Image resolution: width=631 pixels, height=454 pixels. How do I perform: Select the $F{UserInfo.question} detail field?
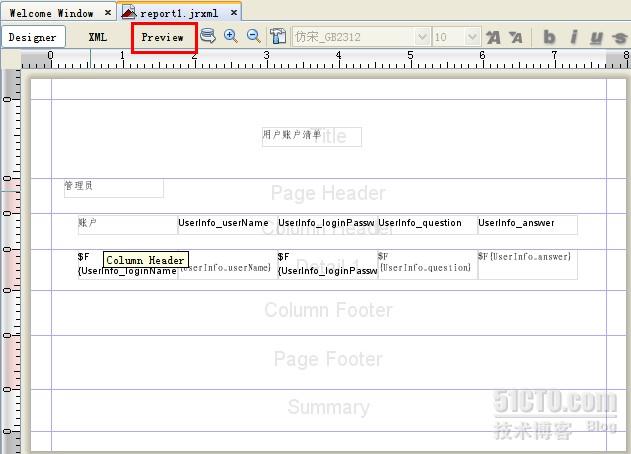(427, 264)
